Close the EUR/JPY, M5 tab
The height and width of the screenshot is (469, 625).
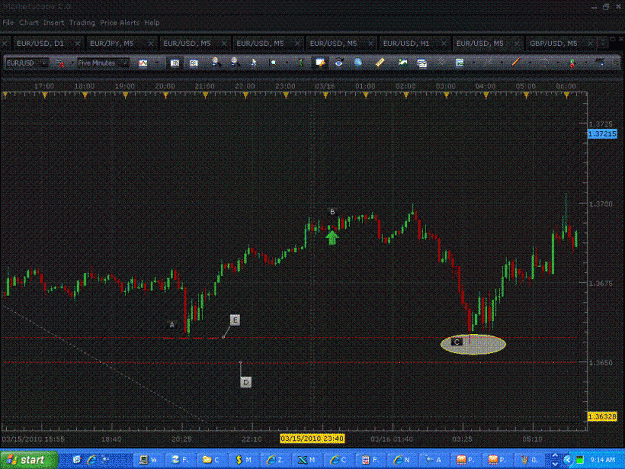coord(151,43)
